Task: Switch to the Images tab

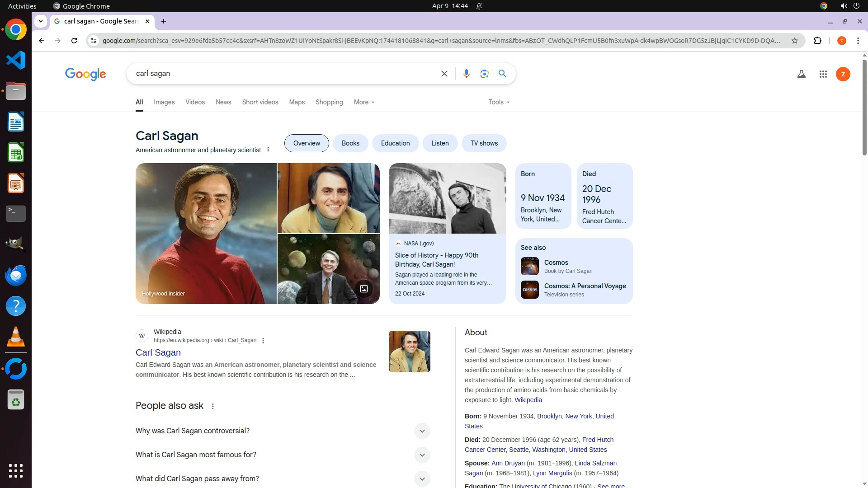Action: pyautogui.click(x=164, y=102)
